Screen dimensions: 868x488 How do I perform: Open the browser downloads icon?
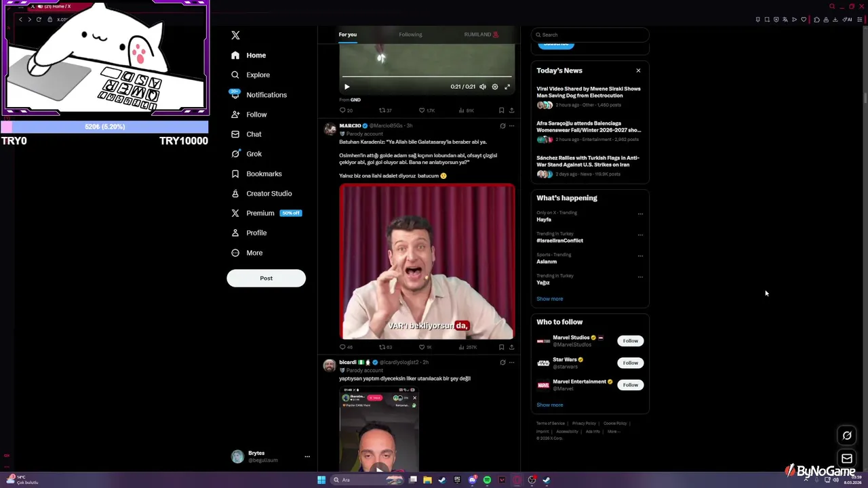tap(835, 20)
